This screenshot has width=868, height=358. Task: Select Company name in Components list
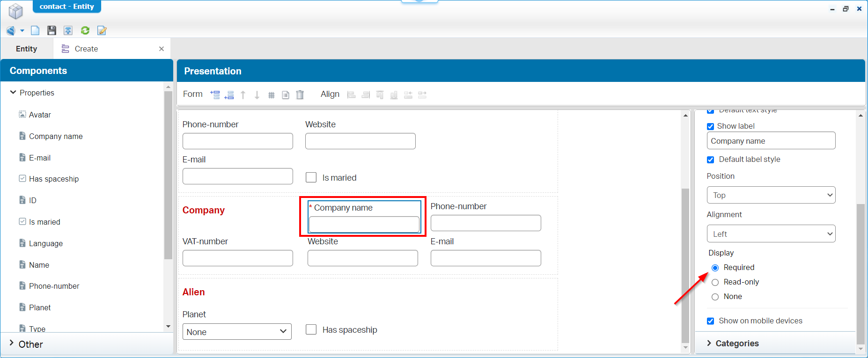point(56,136)
